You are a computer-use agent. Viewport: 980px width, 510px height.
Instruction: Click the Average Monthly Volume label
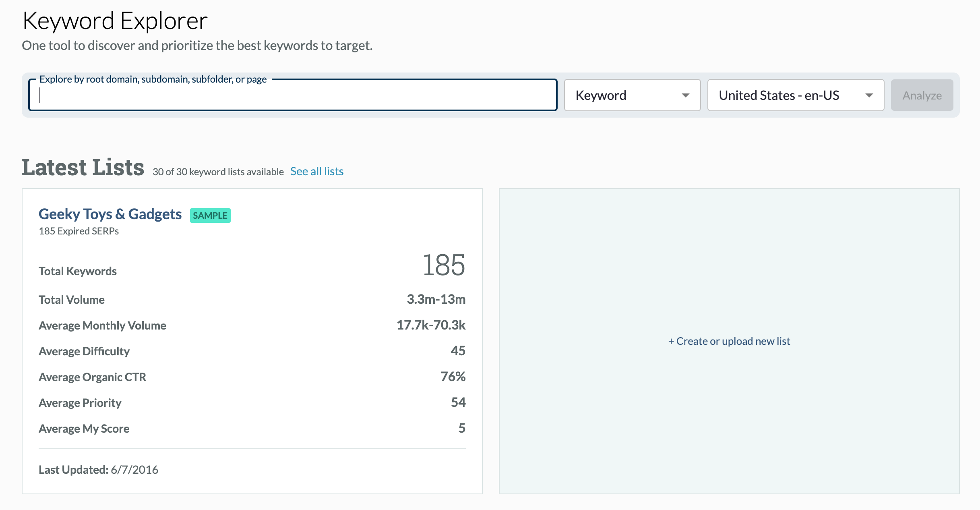(102, 325)
